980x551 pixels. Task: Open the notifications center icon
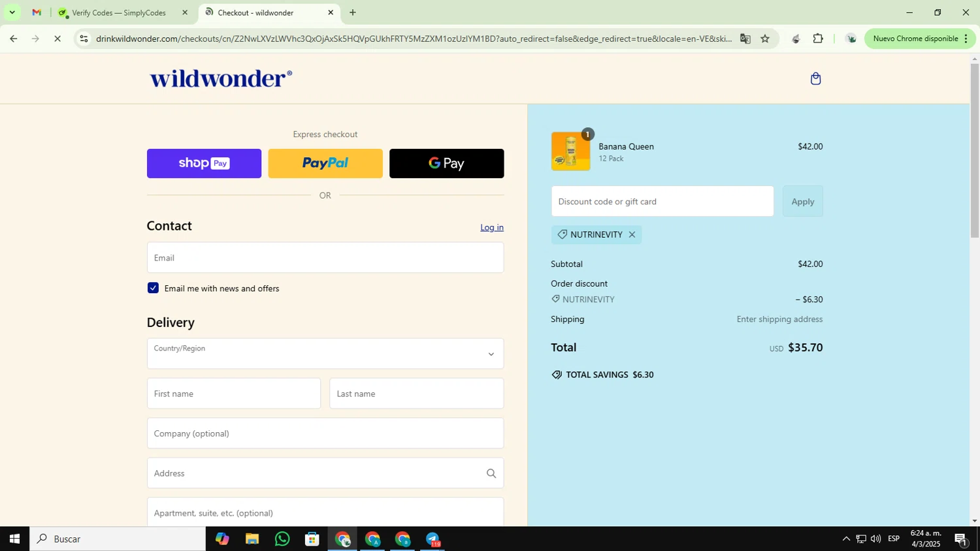tap(961, 539)
